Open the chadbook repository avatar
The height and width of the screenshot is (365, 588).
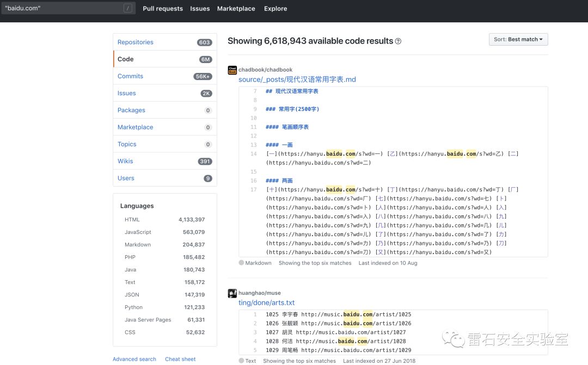232,70
